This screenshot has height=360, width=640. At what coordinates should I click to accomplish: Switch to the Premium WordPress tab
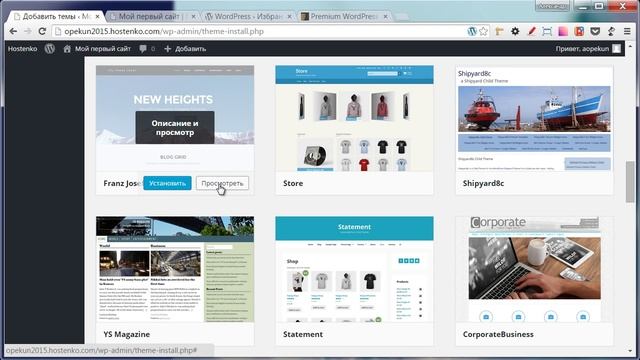click(x=344, y=16)
